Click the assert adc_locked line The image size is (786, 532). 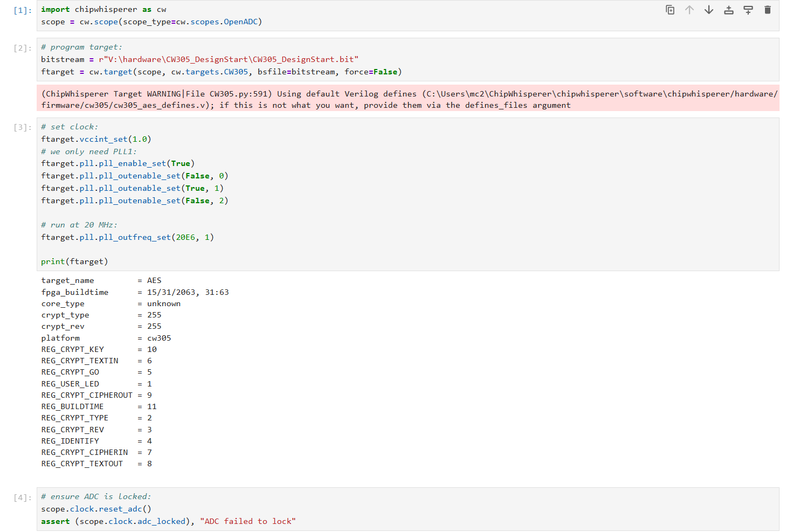point(168,521)
